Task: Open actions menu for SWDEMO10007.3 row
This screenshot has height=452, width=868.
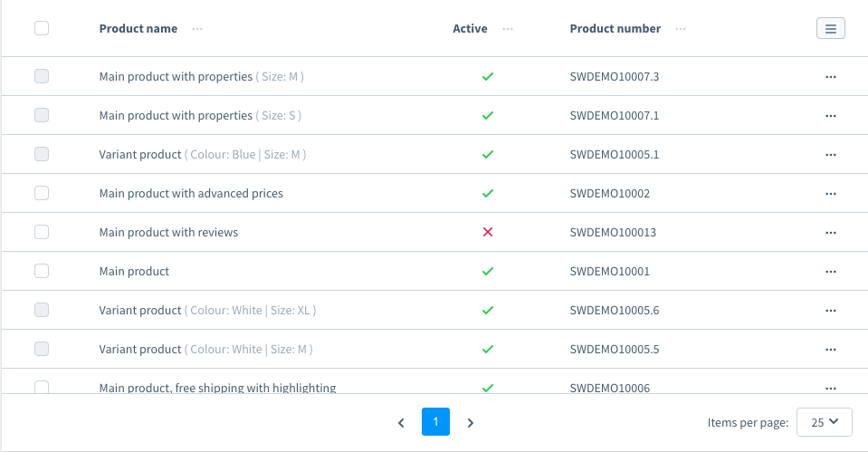Action: click(x=830, y=77)
